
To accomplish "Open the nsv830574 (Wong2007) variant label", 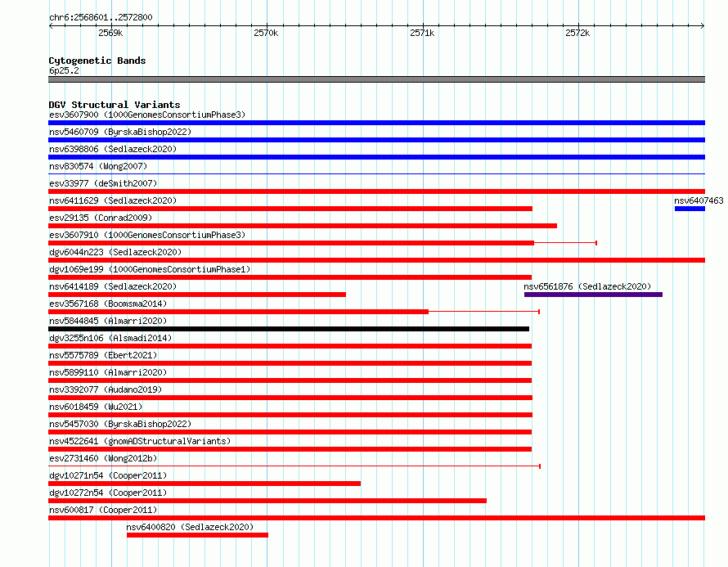I will click(x=98, y=166).
